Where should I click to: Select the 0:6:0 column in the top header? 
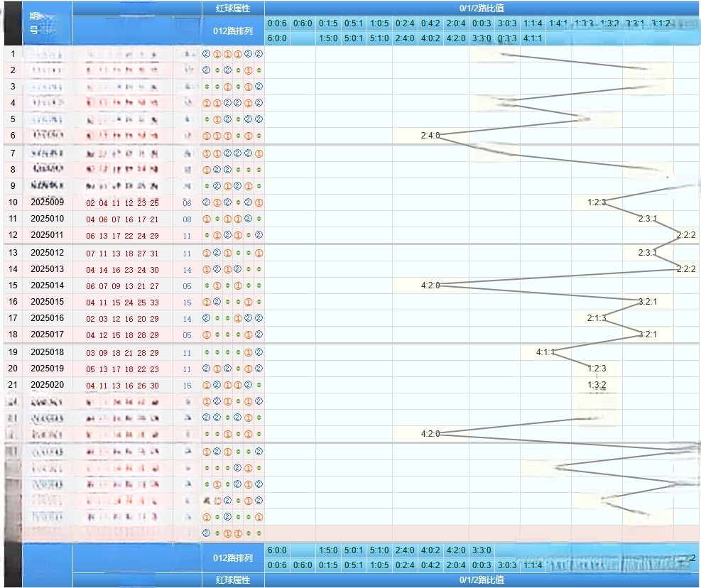tap(303, 23)
